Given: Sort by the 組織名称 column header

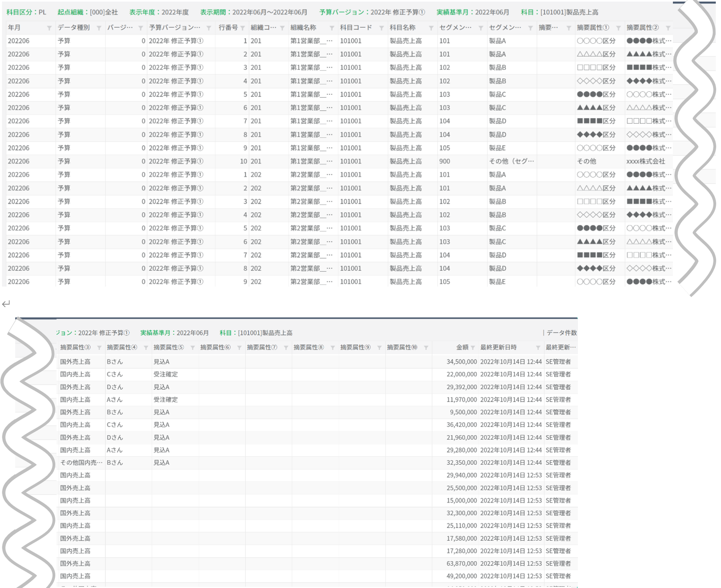Looking at the screenshot, I should (303, 28).
